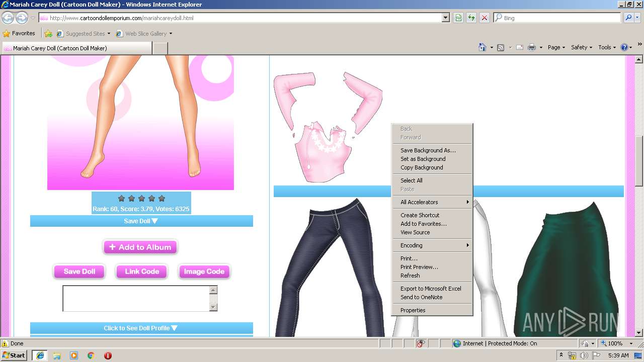The width and height of the screenshot is (644, 362).
Task: Click in the code text area
Action: tap(136, 299)
